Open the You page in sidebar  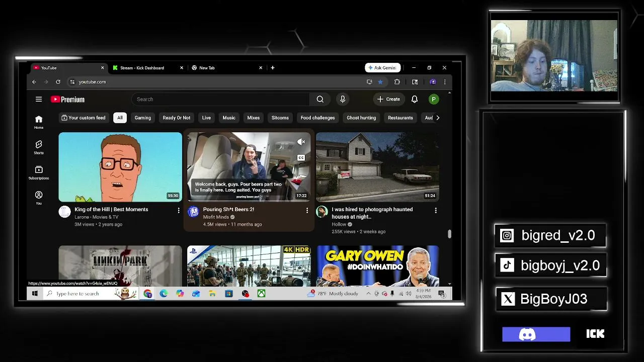click(39, 198)
